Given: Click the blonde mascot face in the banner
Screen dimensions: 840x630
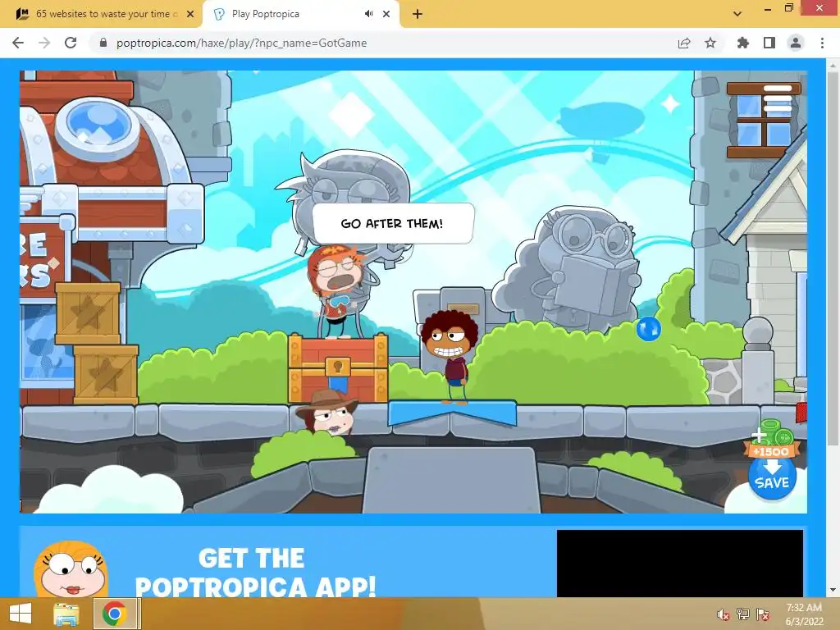Looking at the screenshot, I should (x=71, y=569).
